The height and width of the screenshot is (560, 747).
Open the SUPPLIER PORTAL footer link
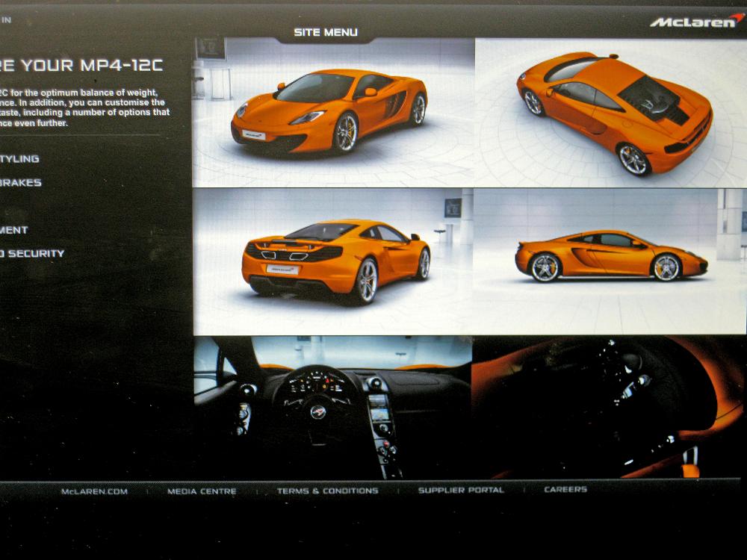[x=461, y=490]
